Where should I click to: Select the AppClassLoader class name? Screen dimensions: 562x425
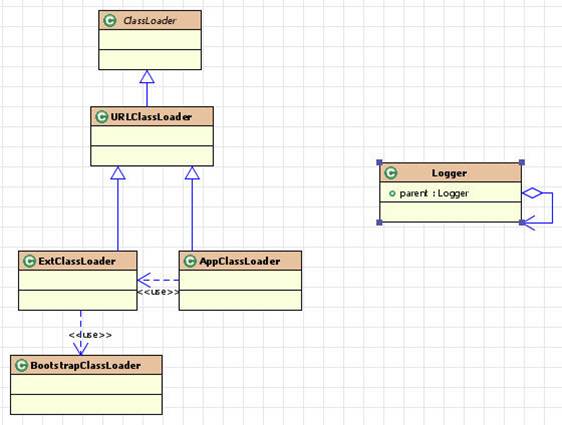pyautogui.click(x=239, y=261)
